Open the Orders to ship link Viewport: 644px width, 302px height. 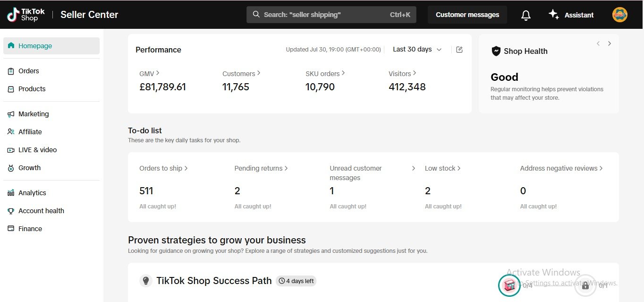click(x=163, y=168)
